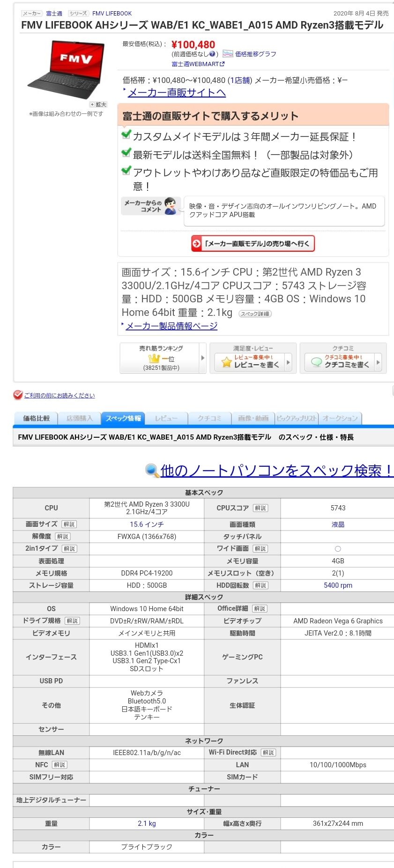Open the レビュー tab
This screenshot has width=394, height=868.
point(166,418)
